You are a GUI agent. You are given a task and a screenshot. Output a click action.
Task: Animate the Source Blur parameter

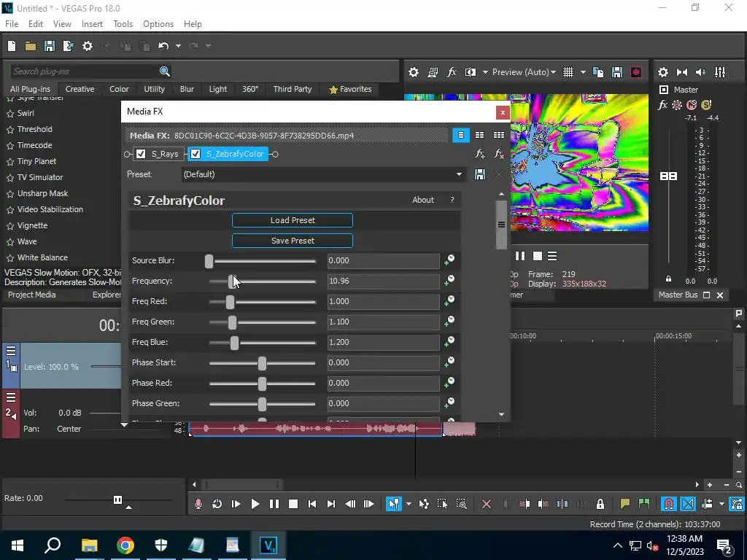449,260
